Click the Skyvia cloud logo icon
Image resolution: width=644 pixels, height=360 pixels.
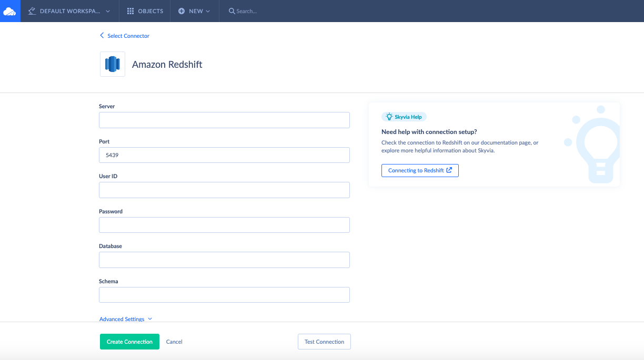click(10, 11)
